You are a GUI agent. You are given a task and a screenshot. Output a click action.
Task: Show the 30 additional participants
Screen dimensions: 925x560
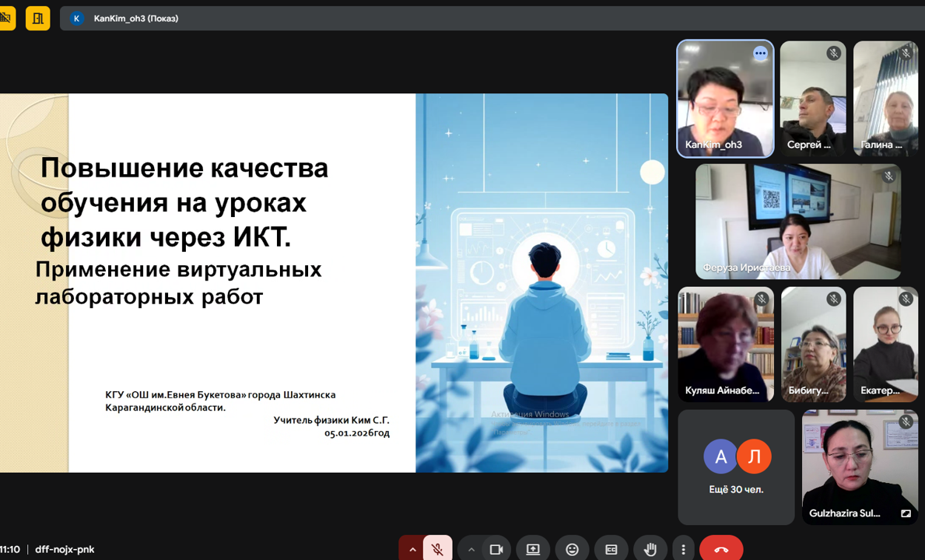(736, 467)
